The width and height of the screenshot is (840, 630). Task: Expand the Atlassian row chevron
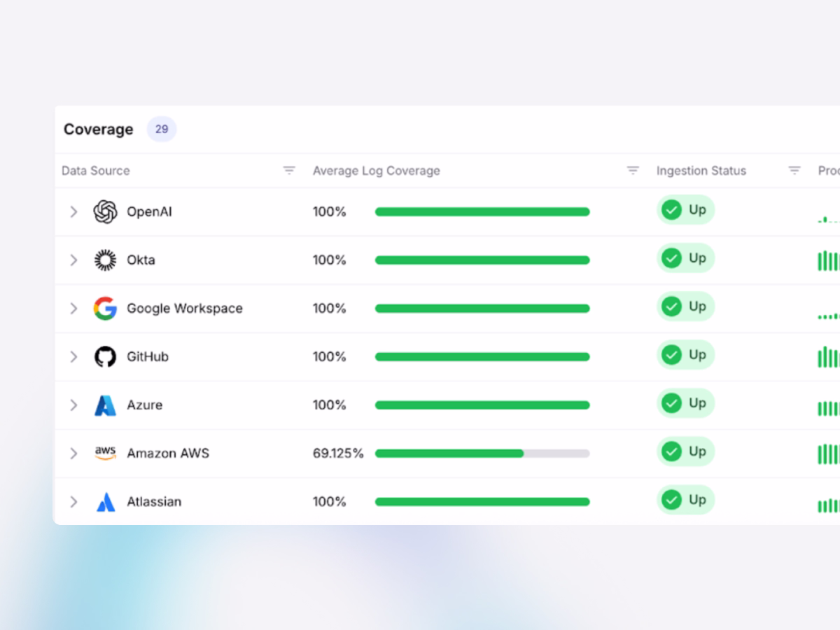pyautogui.click(x=73, y=501)
